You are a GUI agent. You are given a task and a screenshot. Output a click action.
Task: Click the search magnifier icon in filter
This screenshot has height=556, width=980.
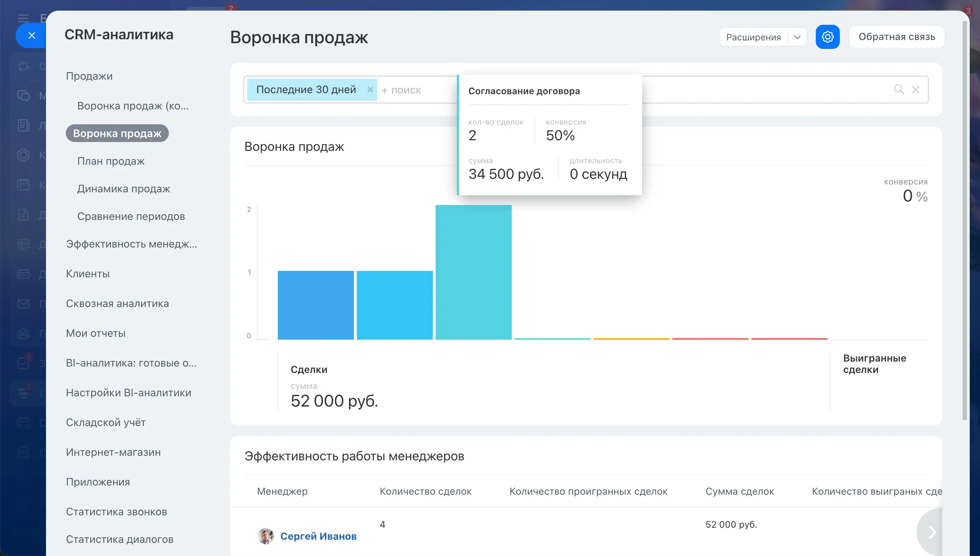pyautogui.click(x=899, y=89)
